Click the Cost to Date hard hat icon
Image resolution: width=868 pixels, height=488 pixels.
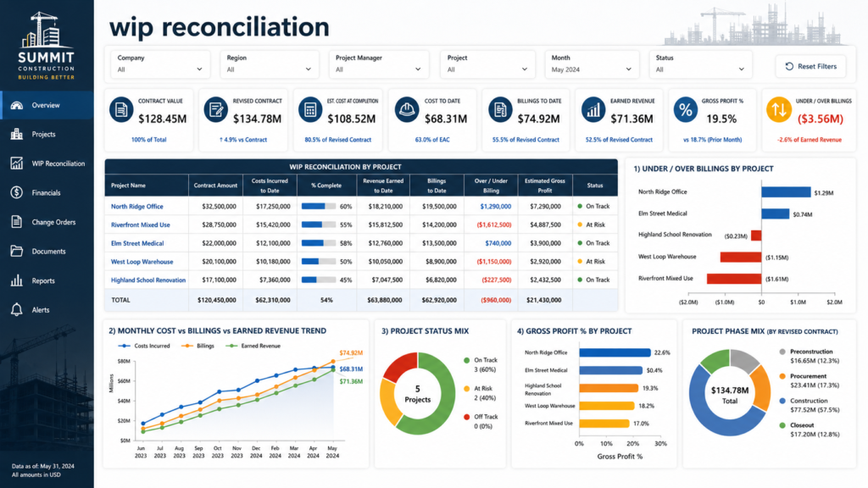[x=406, y=109]
